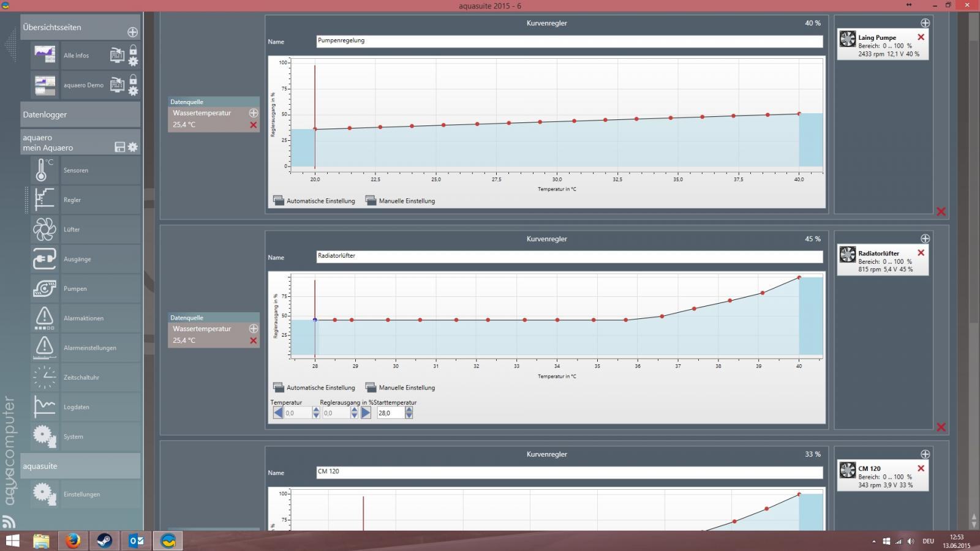The width and height of the screenshot is (980, 551).
Task: Open the Pumpen page
Action: pos(85,288)
